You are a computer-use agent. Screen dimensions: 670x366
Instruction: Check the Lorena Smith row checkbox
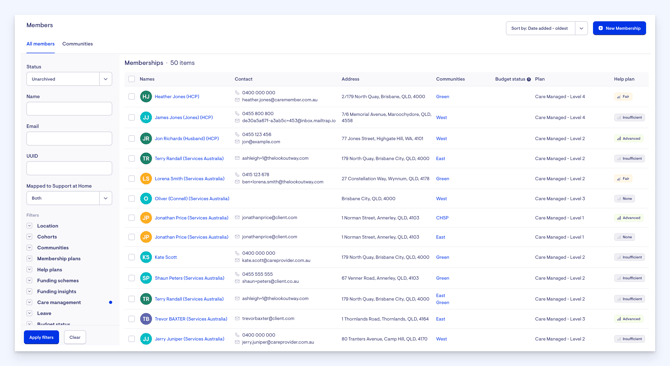tap(132, 179)
